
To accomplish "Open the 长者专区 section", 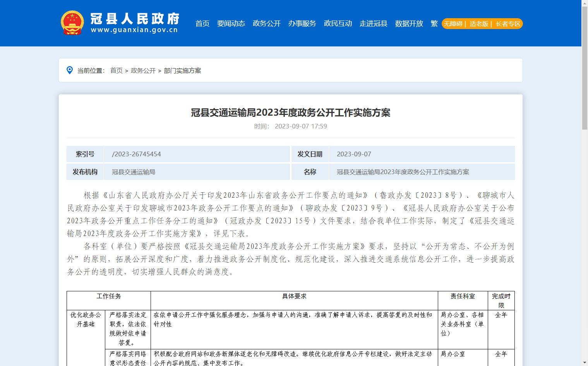I will tap(508, 24).
